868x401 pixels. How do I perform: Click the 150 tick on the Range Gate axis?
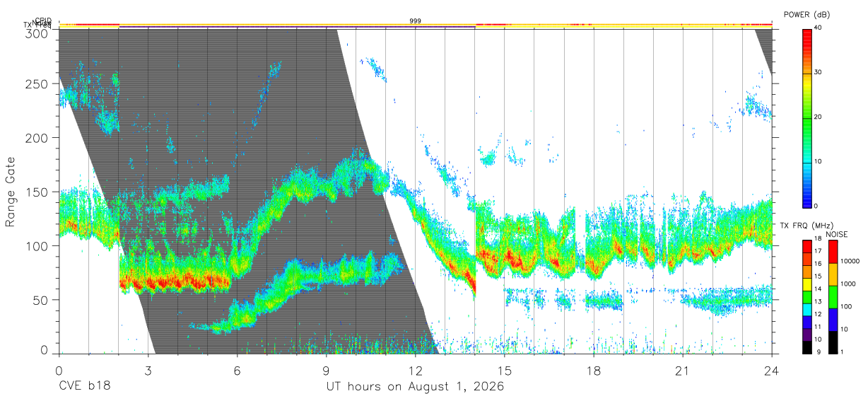[x=38, y=192]
